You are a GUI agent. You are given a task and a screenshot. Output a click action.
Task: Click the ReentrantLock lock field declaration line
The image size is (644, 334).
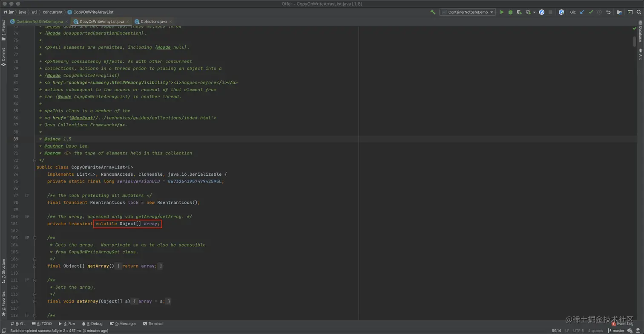coord(124,203)
